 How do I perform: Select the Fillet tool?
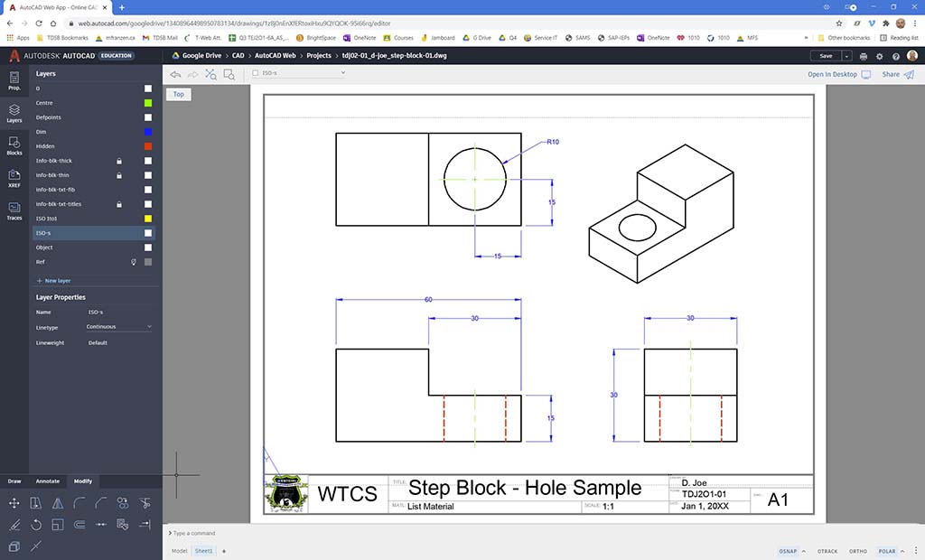click(x=79, y=503)
